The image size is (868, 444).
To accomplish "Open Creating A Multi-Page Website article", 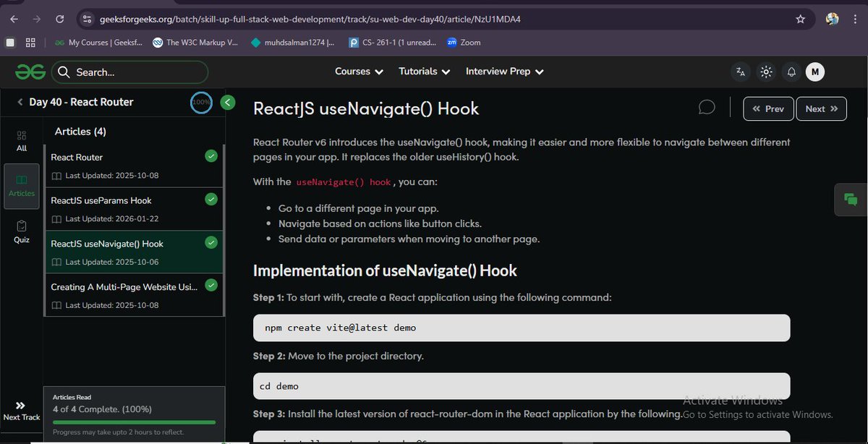I will tap(135, 295).
